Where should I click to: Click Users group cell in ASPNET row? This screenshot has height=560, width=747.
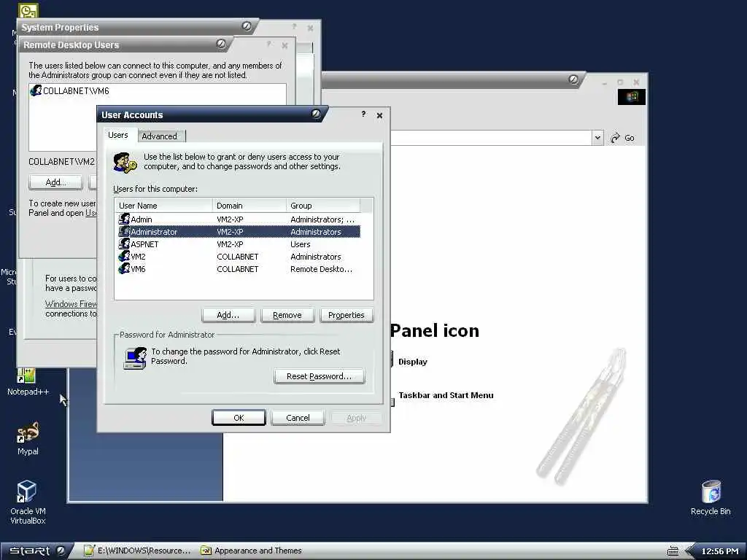(300, 244)
